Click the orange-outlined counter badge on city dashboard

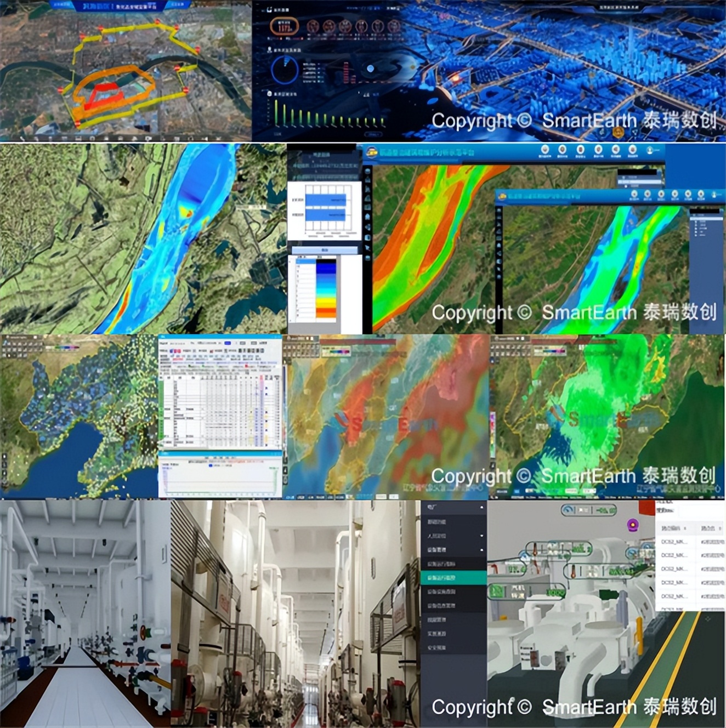pos(284,26)
